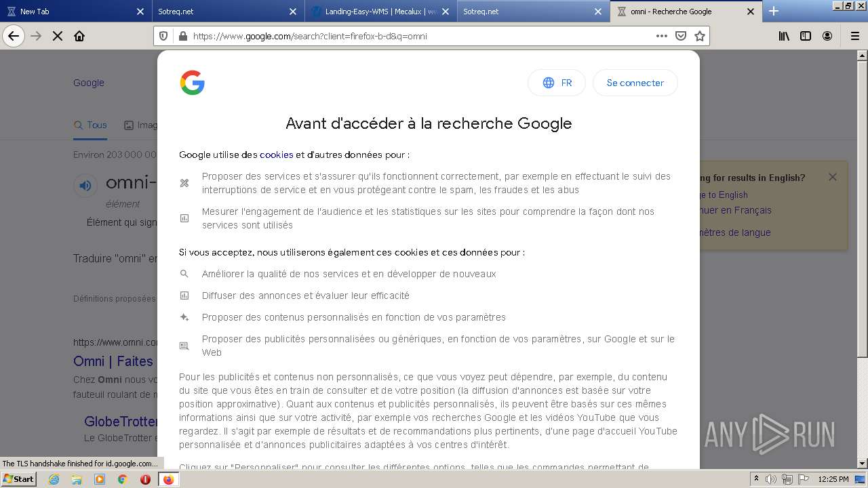Close the omni - Recherche Google tab
The image size is (868, 488).
coord(751,12)
